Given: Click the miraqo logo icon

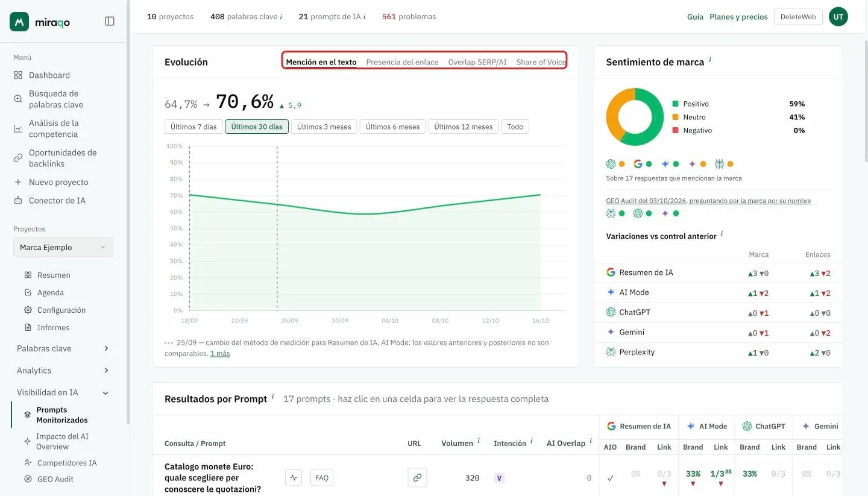Looking at the screenshot, I should [x=19, y=22].
